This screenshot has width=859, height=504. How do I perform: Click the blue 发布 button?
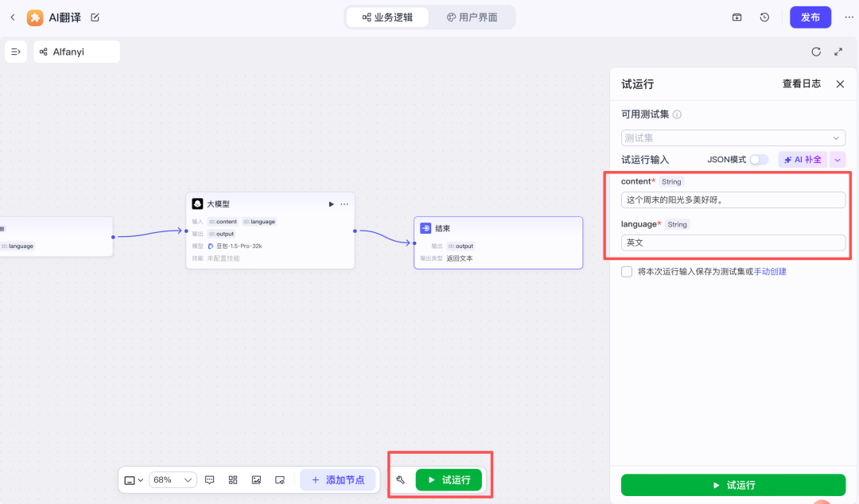click(810, 17)
